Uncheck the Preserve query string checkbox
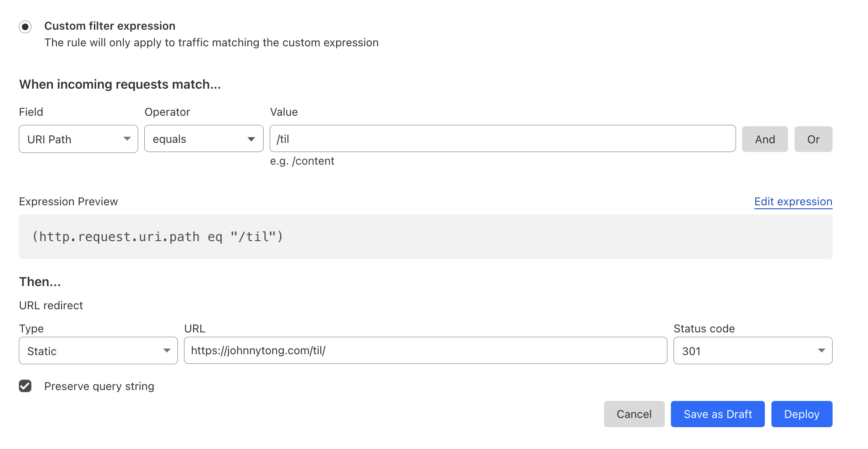 coord(25,386)
